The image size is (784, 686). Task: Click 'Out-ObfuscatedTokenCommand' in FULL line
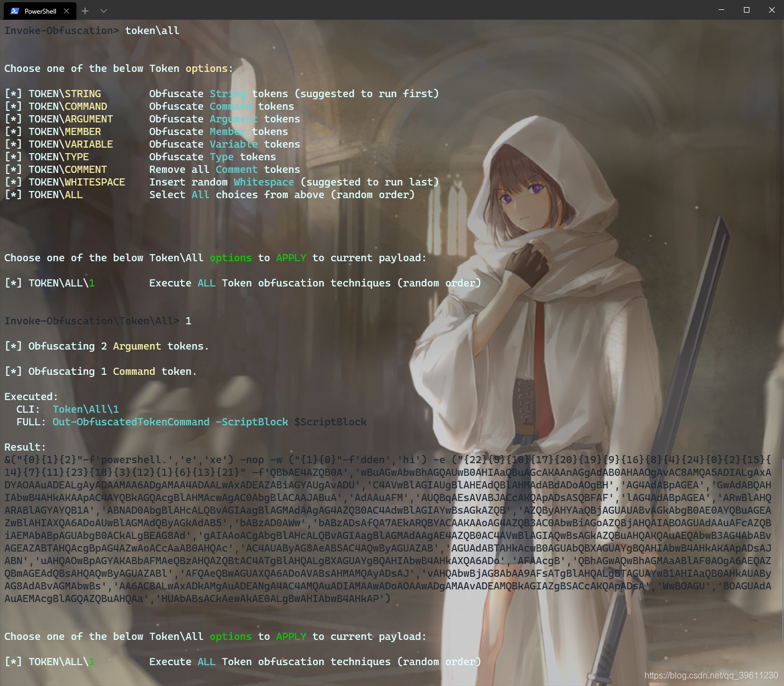(131, 422)
